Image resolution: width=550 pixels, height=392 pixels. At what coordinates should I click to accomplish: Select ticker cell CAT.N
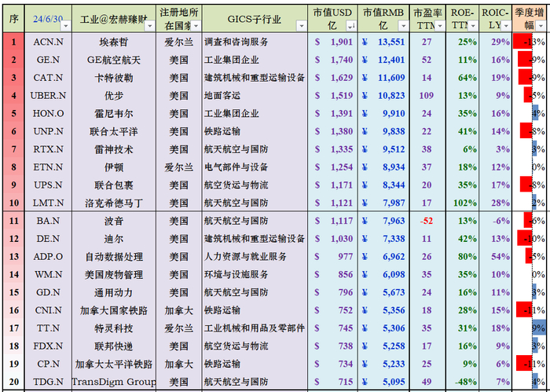(x=49, y=78)
